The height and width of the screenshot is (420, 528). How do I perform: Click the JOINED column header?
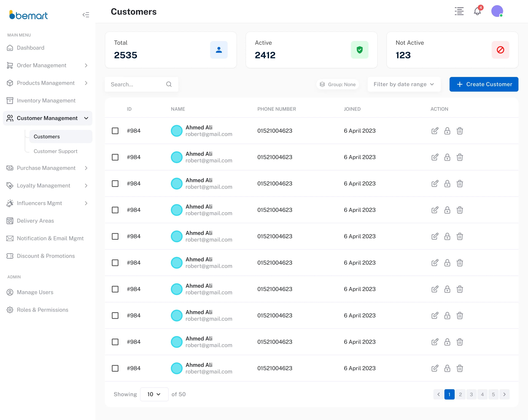click(352, 109)
